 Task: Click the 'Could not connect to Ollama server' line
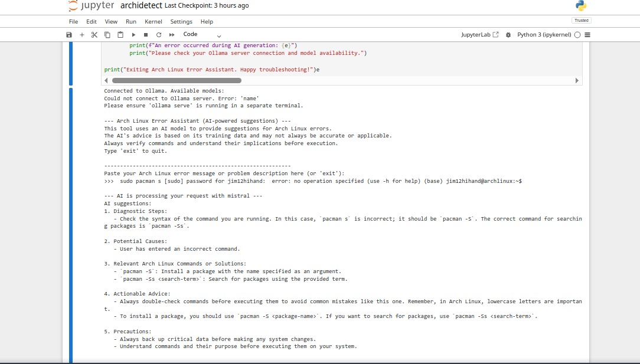tap(182, 99)
